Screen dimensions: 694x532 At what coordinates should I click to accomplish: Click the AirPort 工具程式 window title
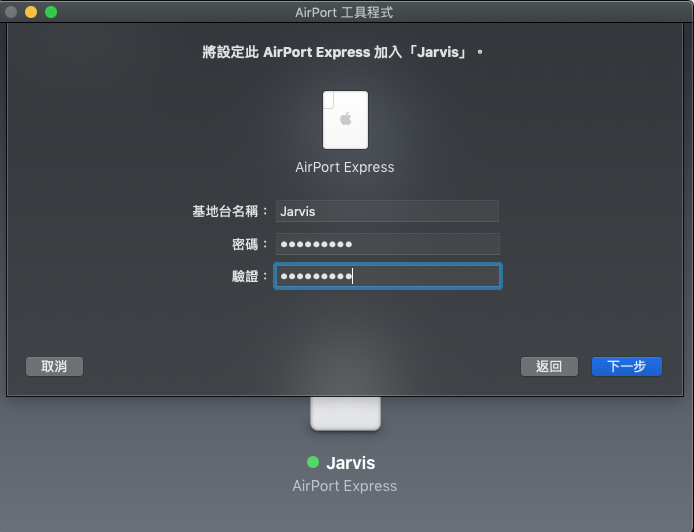pyautogui.click(x=344, y=12)
